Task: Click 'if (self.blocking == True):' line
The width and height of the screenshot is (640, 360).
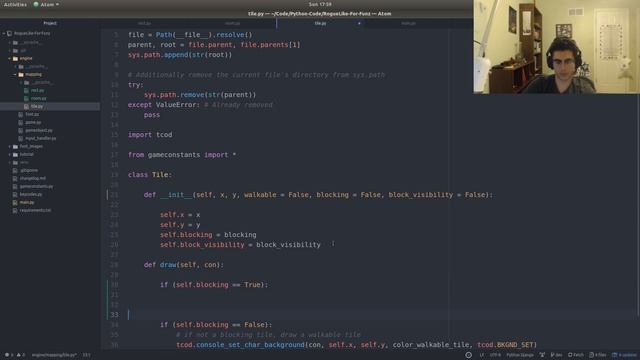Action: pyautogui.click(x=214, y=285)
